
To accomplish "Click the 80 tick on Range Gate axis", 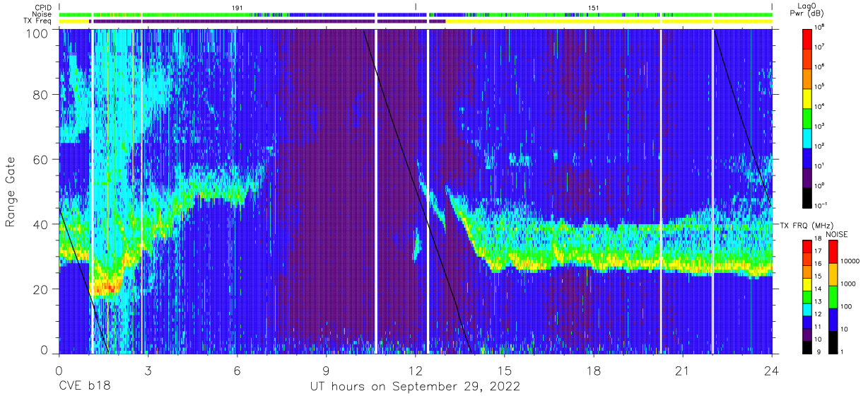I will pyautogui.click(x=41, y=95).
